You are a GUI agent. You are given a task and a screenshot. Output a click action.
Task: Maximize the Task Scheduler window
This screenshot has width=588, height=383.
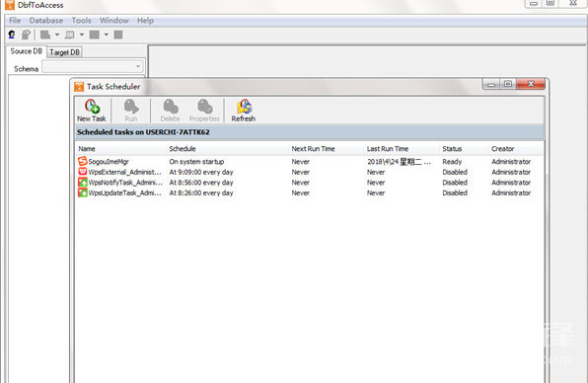click(508, 84)
